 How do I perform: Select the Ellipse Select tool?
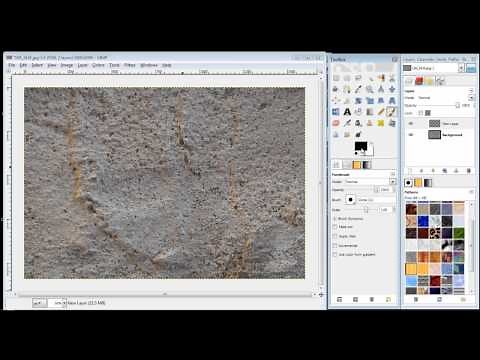pos(347,78)
